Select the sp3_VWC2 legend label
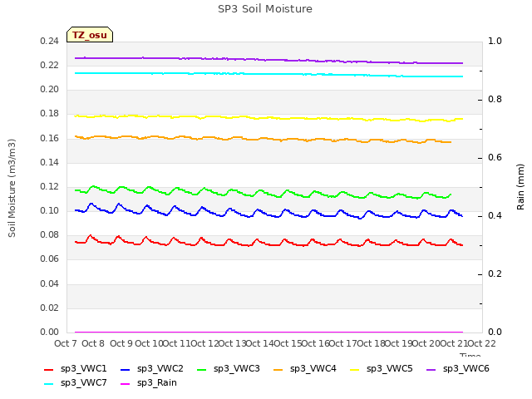Image resolution: width=532 pixels, height=399 pixels. [160, 369]
